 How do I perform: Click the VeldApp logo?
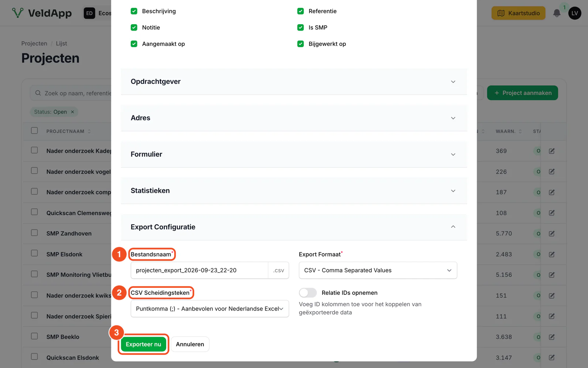(42, 13)
